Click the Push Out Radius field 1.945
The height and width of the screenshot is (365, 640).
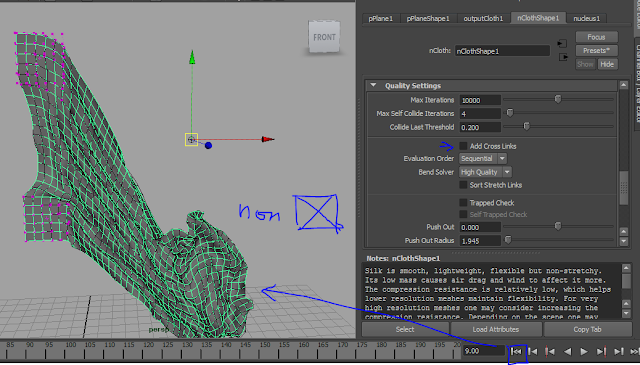480,241
